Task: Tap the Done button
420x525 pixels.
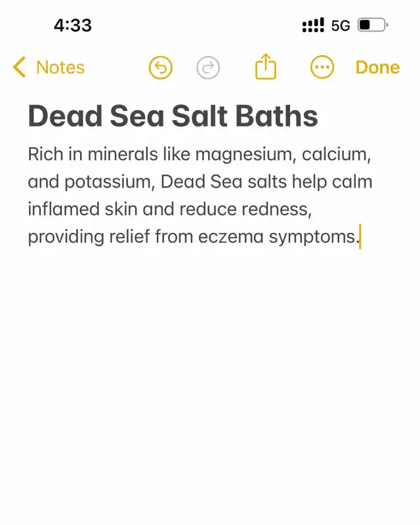Action: pyautogui.click(x=377, y=68)
